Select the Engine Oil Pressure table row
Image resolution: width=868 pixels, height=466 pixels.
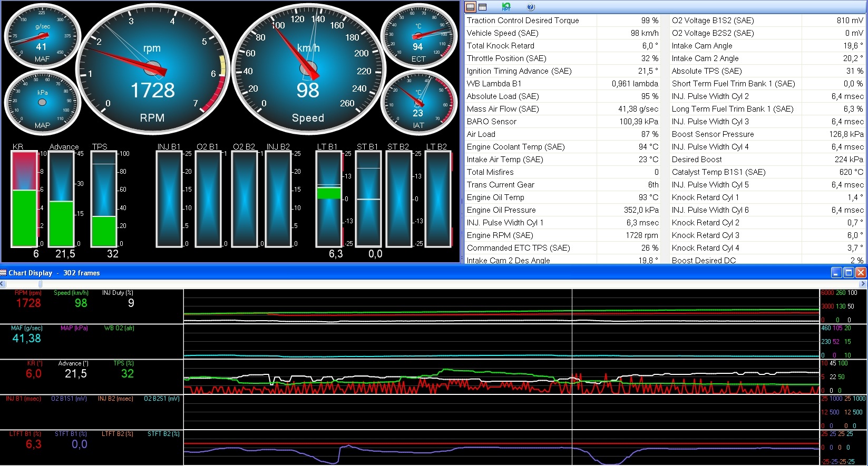pyautogui.click(x=563, y=210)
